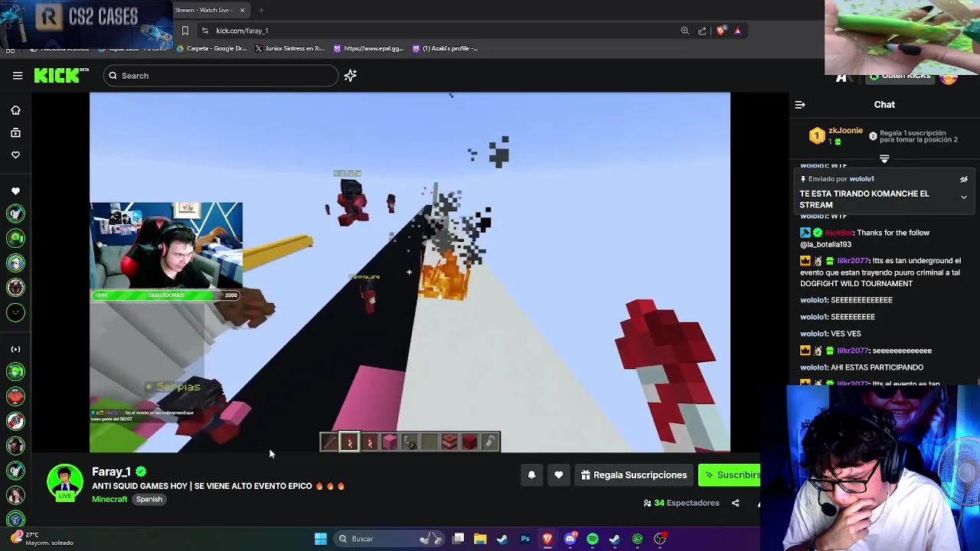Screen dimensions: 980x551
Task: Click the Windows taskbar Buscar search box
Action: [389, 539]
